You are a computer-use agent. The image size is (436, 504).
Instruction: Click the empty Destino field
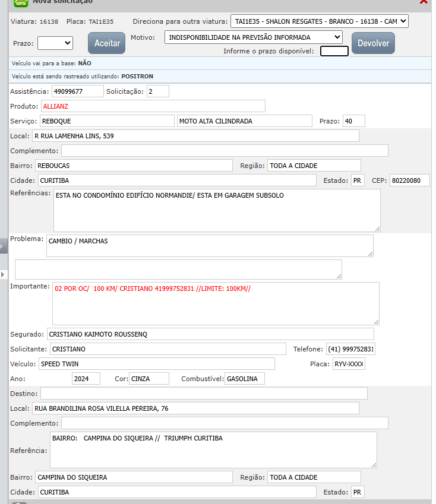coord(204,394)
